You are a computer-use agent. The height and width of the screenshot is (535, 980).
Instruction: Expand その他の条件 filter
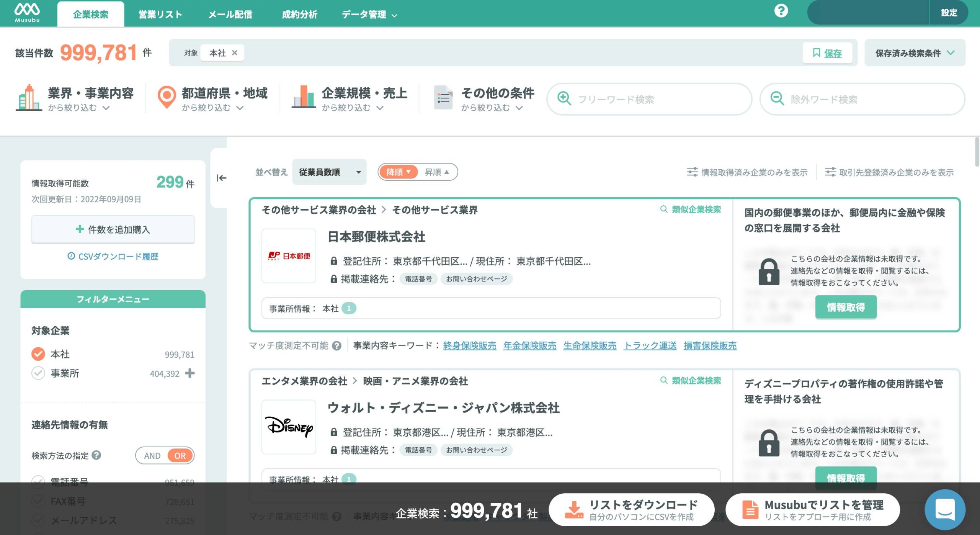[497, 99]
